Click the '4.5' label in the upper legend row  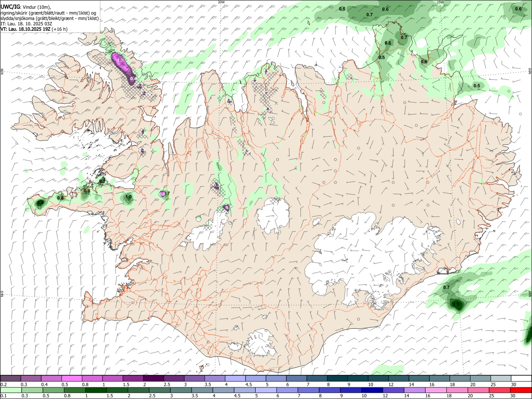249,384
